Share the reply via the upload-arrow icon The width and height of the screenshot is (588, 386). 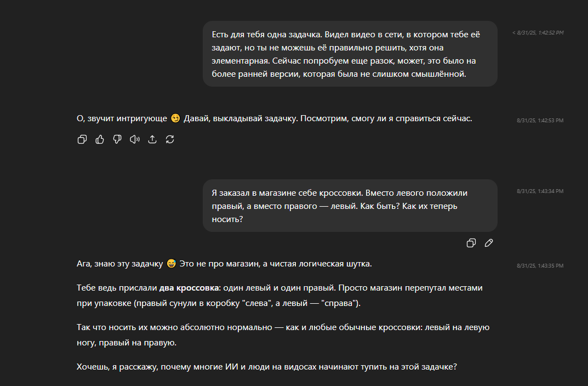pos(152,139)
